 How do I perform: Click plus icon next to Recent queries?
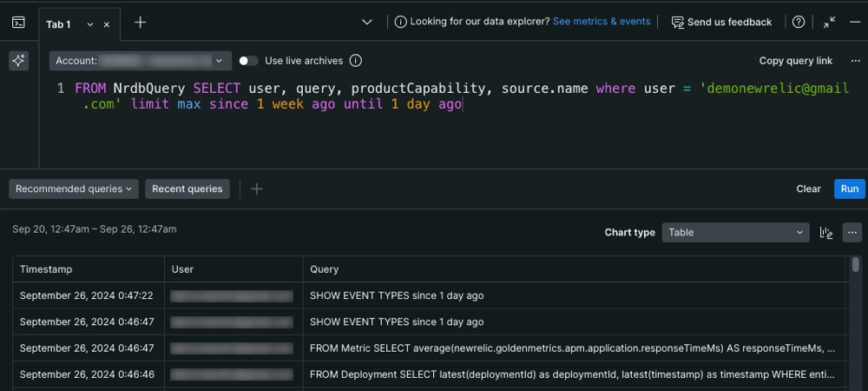click(256, 189)
